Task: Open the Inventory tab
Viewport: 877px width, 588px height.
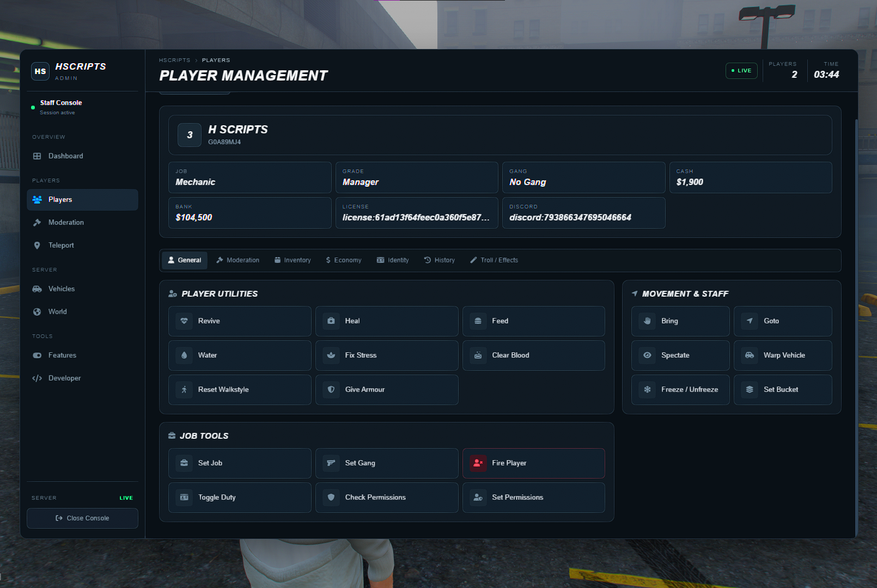Action: click(293, 260)
